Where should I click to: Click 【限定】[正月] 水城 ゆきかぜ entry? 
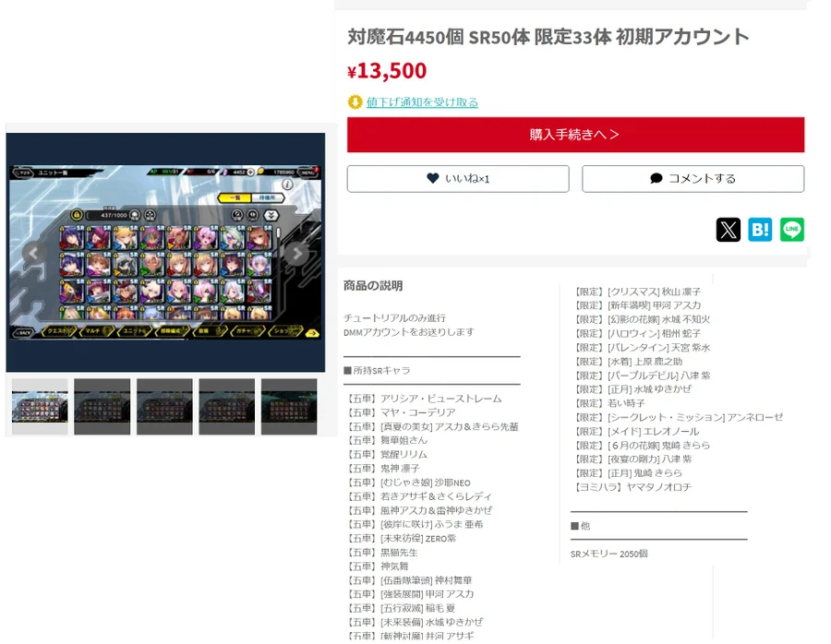coord(632,389)
